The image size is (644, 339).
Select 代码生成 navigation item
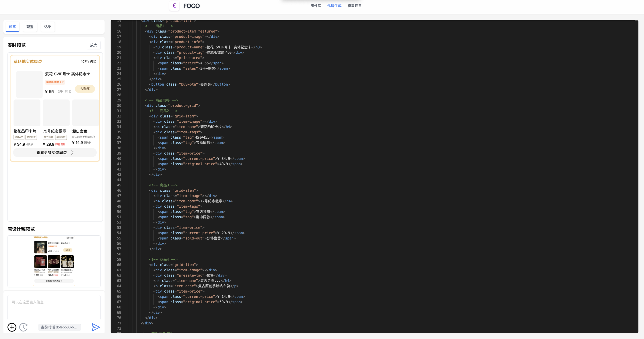tap(334, 6)
